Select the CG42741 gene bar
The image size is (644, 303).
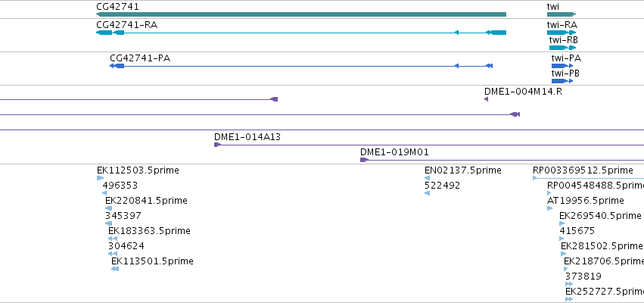[x=301, y=14]
